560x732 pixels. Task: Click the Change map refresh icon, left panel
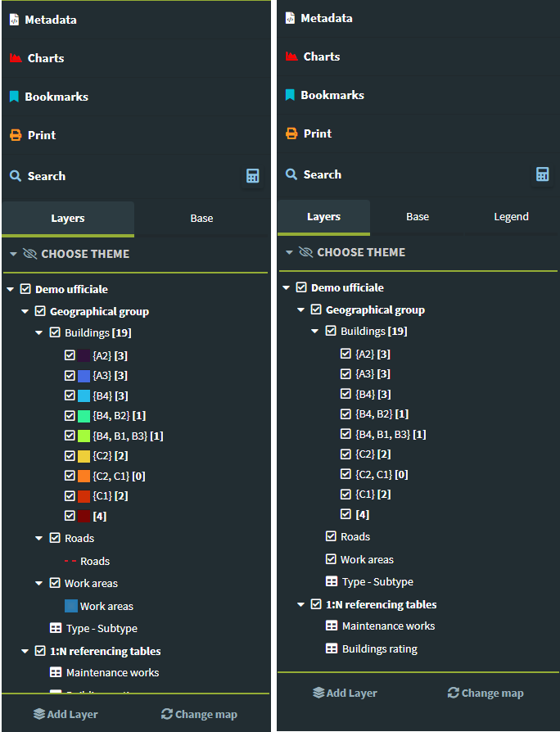click(x=167, y=714)
